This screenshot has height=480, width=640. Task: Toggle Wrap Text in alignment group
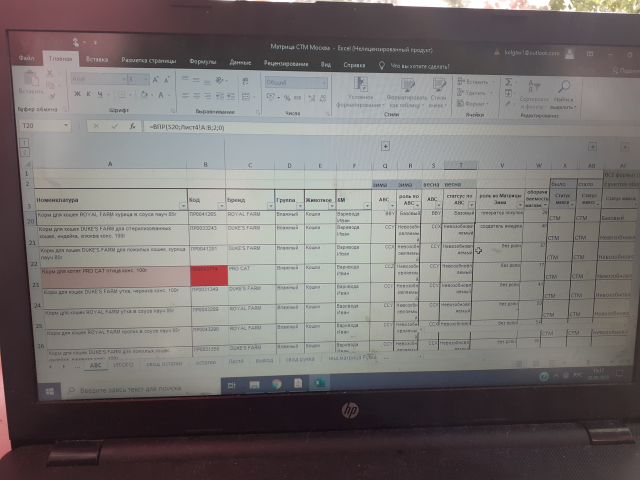click(x=245, y=82)
